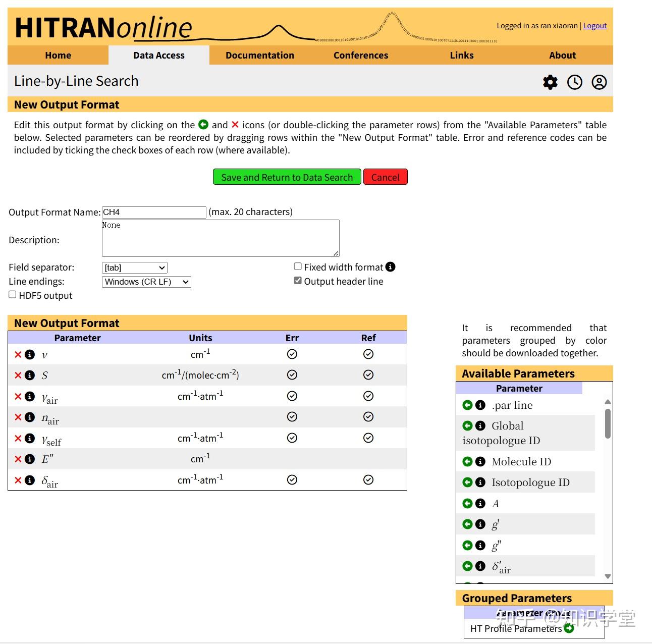Click Save and Return to Data Search
This screenshot has width=652, height=644.
[x=287, y=177]
